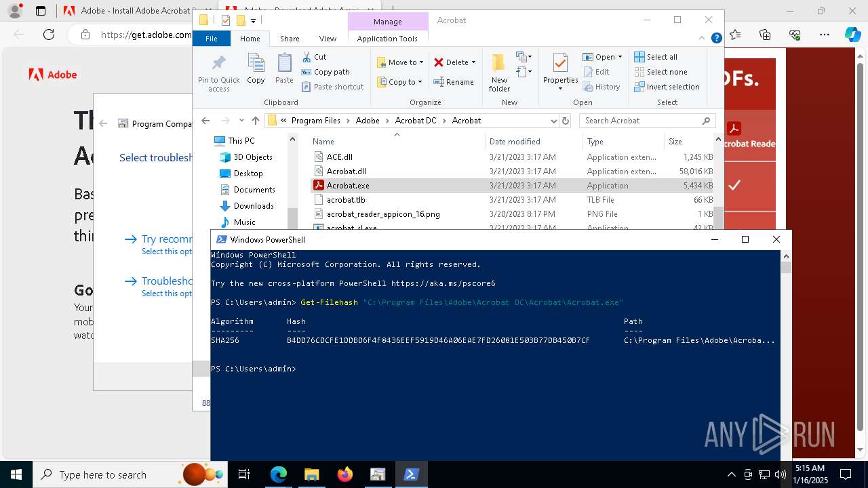Click the Rename command

point(454,82)
